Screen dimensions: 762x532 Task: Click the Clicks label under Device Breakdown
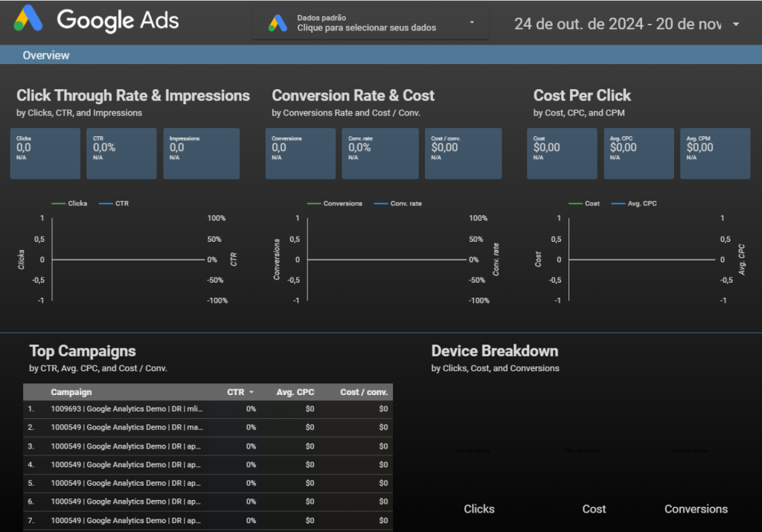tap(479, 509)
